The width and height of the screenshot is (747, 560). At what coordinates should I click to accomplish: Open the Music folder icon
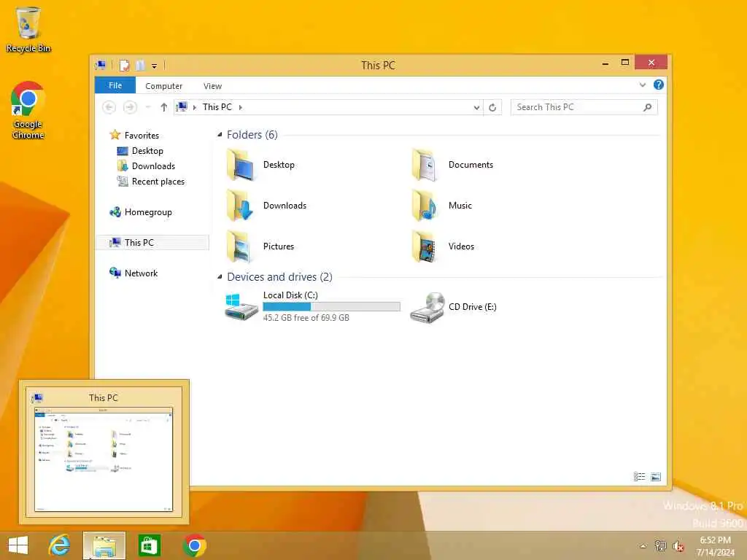click(425, 206)
